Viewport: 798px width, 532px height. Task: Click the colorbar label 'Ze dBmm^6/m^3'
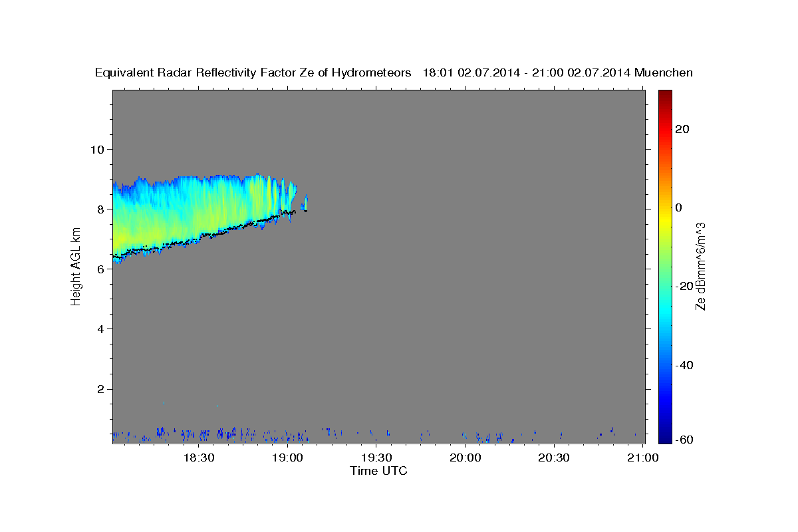700,266
